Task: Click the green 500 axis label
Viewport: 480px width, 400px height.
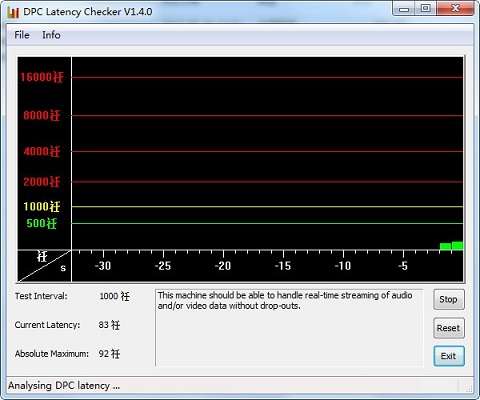Action: (x=42, y=223)
